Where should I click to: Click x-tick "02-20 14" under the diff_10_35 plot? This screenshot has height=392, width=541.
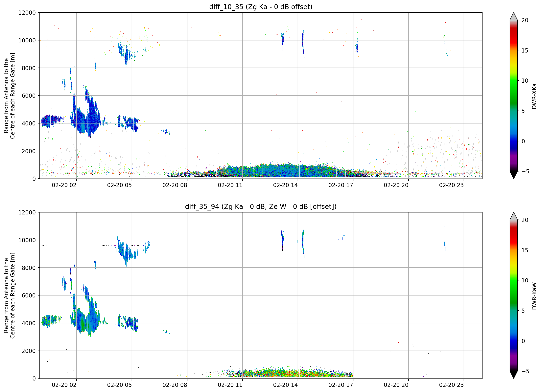pyautogui.click(x=286, y=185)
